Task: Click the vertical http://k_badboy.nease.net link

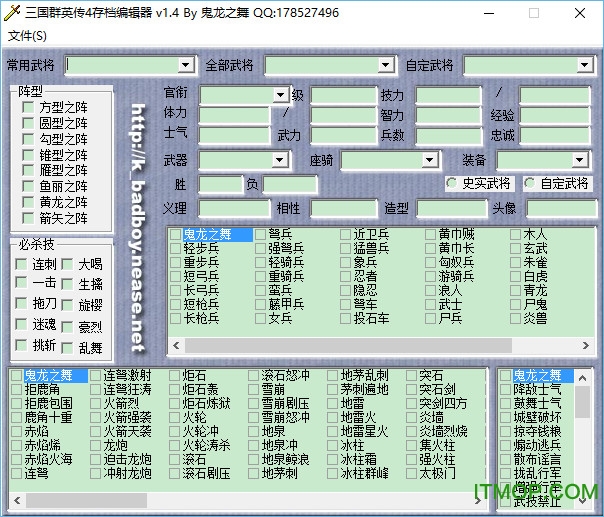Action: coord(138,227)
